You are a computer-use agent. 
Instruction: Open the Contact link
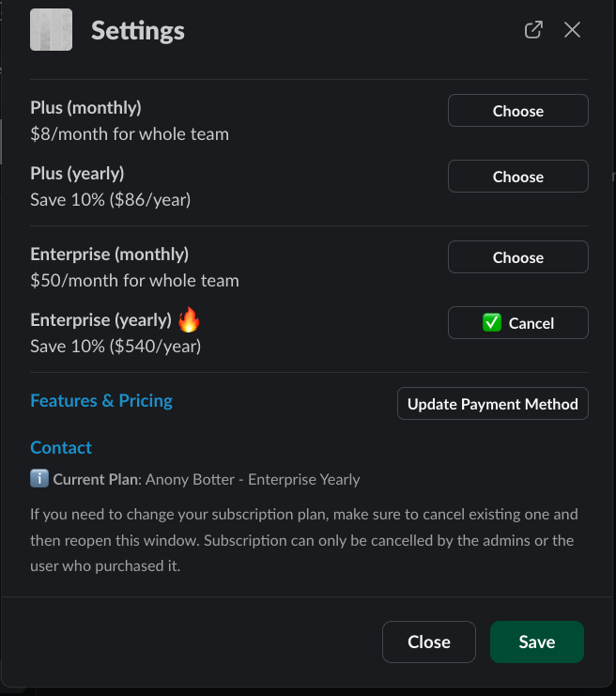(x=61, y=448)
